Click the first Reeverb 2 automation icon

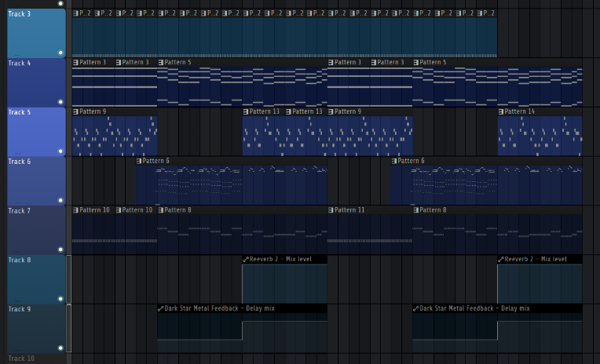(246, 259)
